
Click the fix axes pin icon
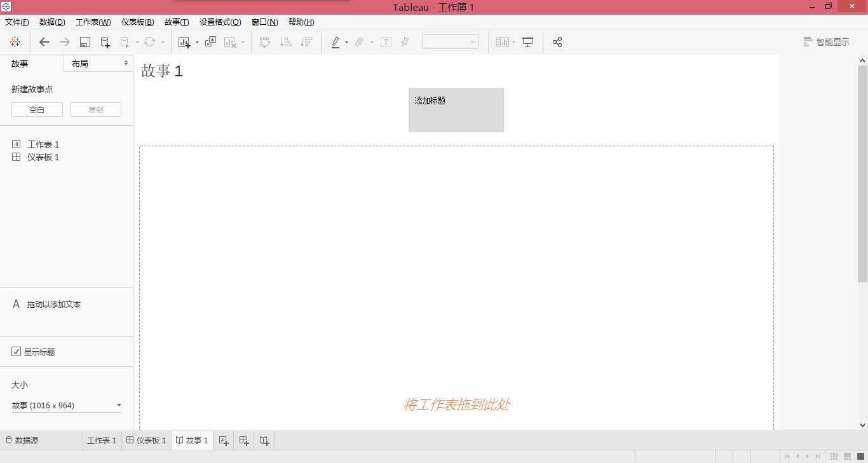pos(405,42)
